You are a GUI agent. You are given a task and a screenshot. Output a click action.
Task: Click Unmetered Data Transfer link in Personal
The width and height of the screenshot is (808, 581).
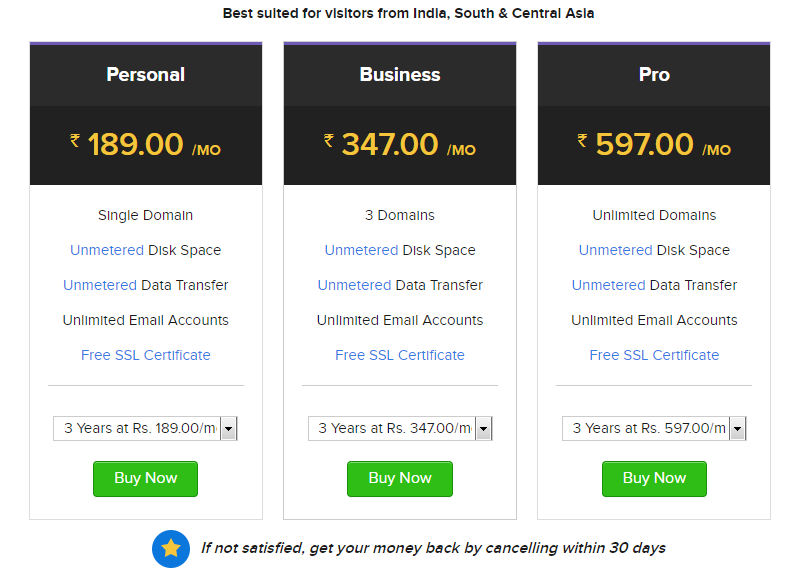coord(100,285)
